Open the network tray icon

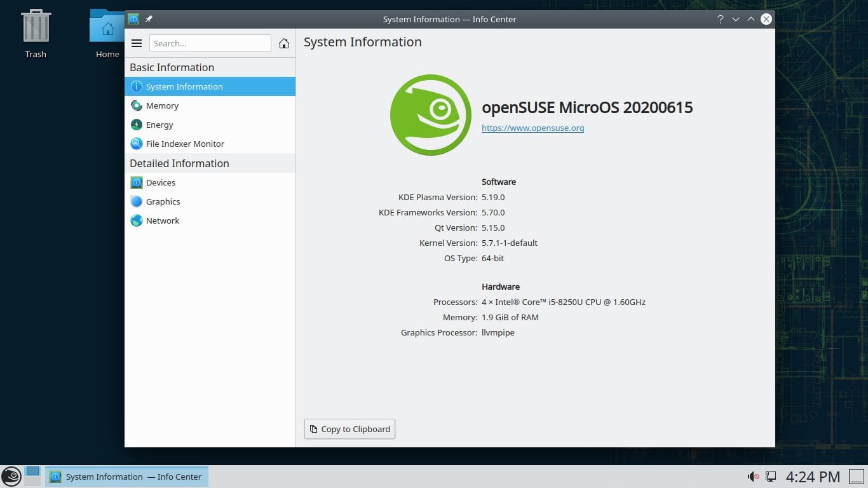771,477
